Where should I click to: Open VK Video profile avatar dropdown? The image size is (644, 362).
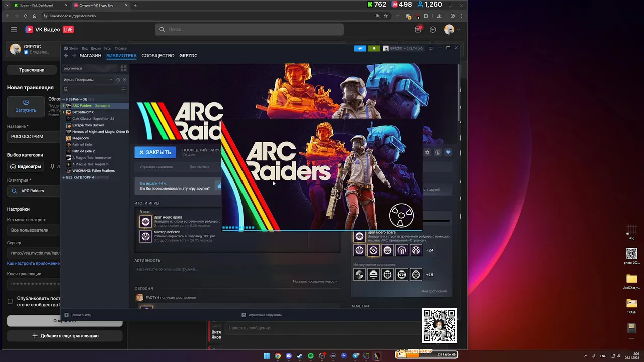(x=452, y=30)
